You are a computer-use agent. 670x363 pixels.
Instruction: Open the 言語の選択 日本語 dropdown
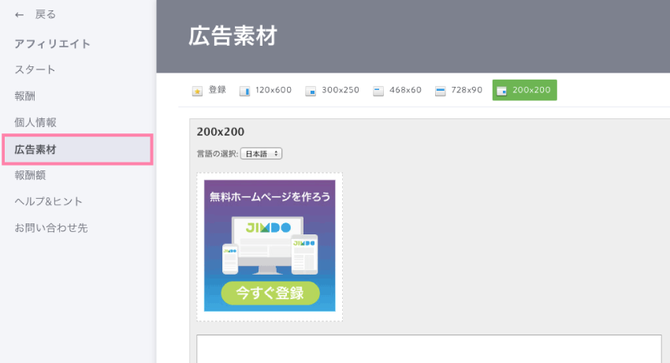[x=261, y=154]
